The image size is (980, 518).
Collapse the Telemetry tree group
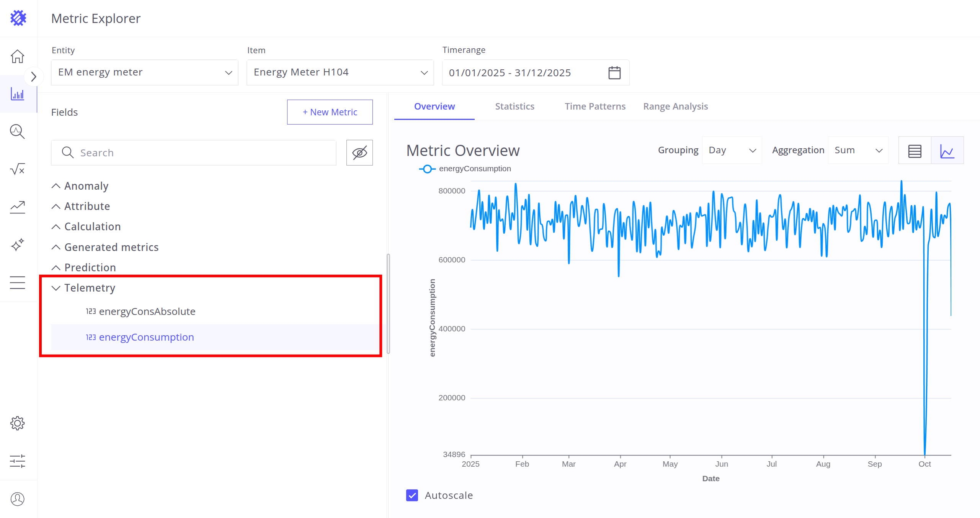tap(56, 288)
